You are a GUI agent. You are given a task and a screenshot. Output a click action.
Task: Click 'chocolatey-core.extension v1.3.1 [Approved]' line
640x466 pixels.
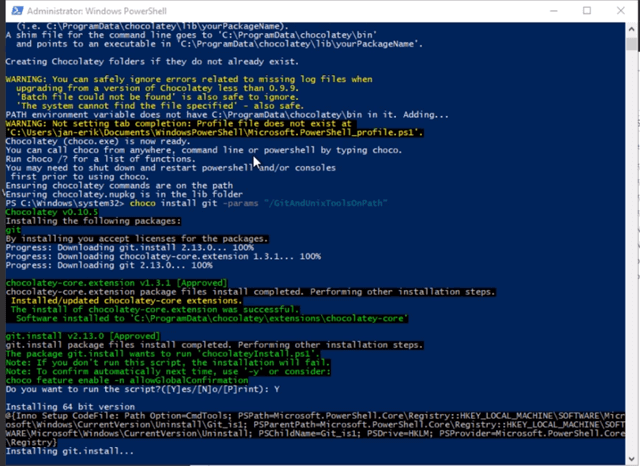tap(116, 283)
